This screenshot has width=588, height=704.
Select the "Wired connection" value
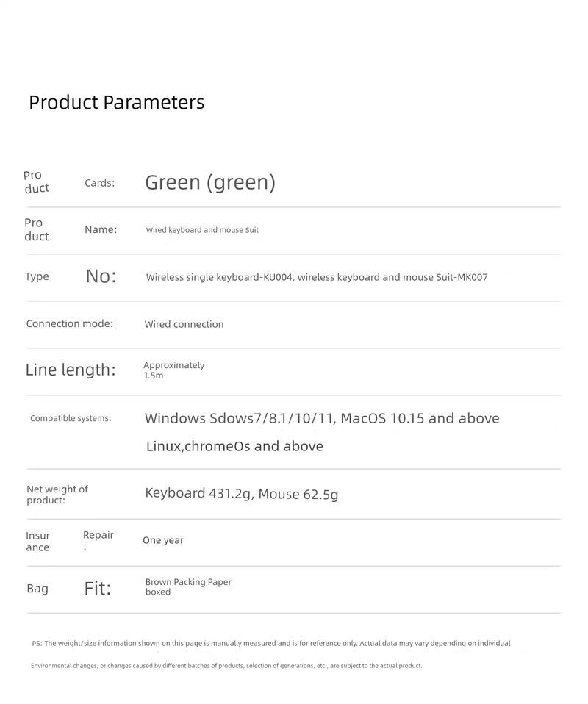184,324
